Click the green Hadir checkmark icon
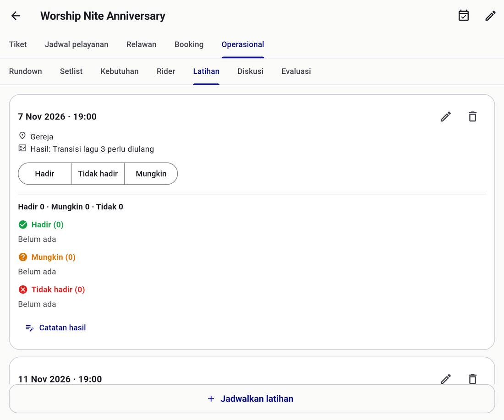This screenshot has width=504, height=420. tap(23, 224)
